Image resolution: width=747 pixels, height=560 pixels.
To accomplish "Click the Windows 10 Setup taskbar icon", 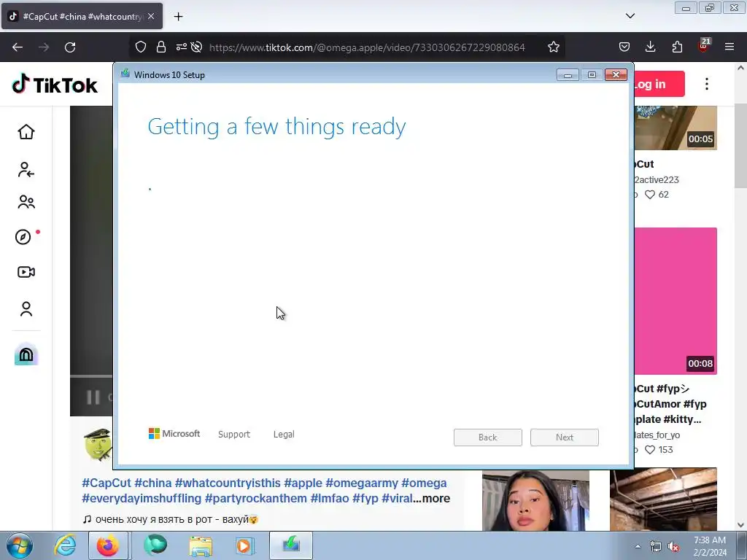I will (291, 545).
